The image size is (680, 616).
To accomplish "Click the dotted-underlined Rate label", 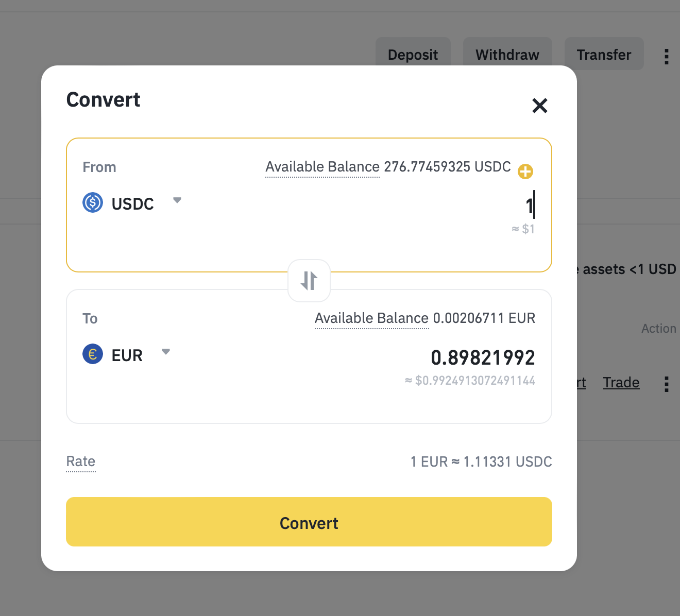I will point(81,461).
